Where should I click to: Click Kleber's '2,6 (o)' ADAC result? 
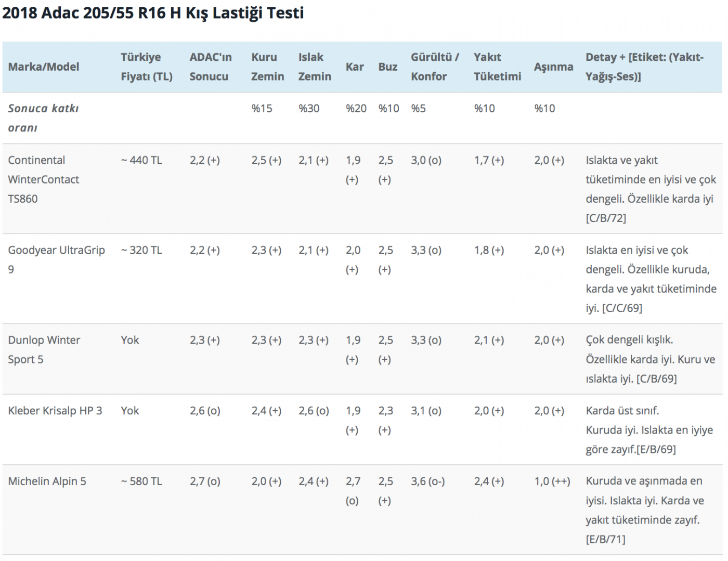(x=205, y=411)
